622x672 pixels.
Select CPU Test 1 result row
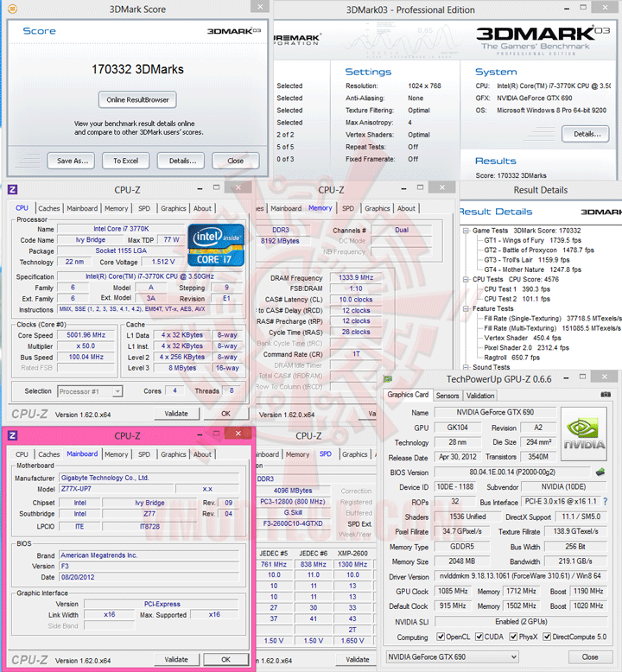pyautogui.click(x=517, y=289)
